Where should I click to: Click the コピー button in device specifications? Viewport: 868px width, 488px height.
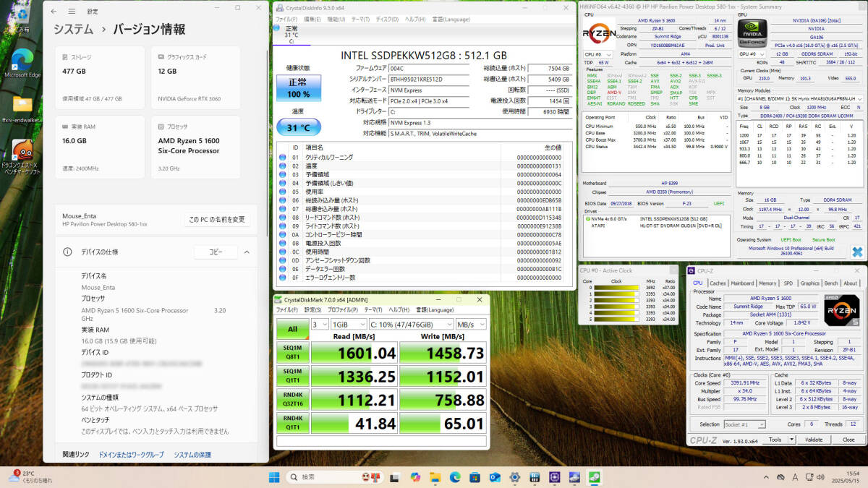pyautogui.click(x=216, y=252)
